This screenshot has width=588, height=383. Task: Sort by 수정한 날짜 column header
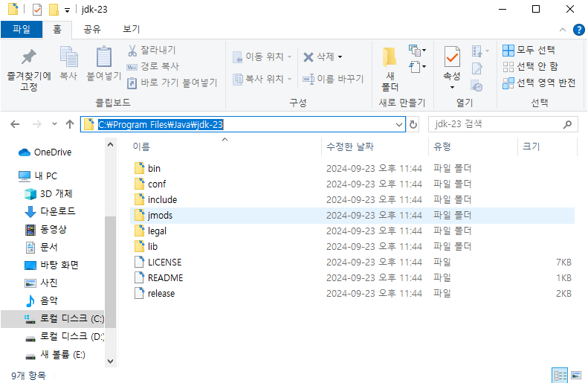point(374,147)
